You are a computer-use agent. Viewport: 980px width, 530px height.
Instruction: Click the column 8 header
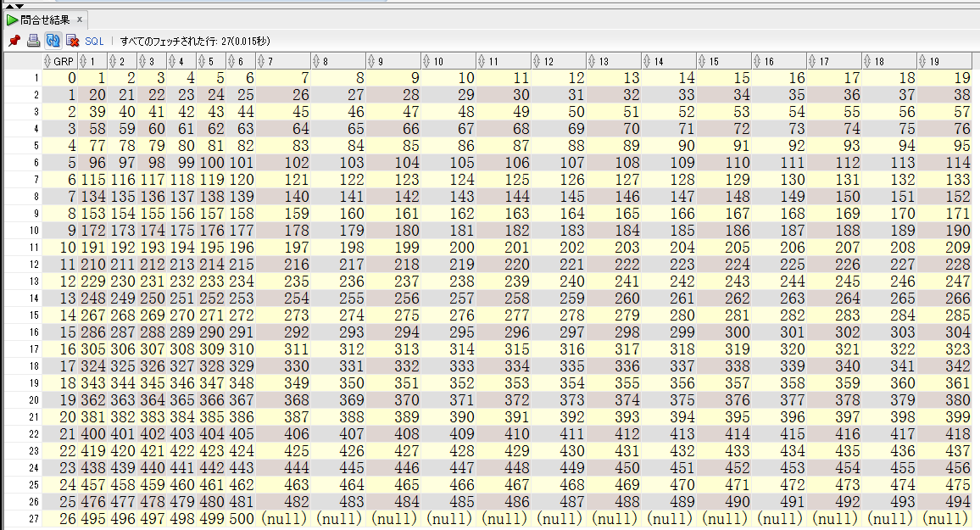tap(338, 62)
